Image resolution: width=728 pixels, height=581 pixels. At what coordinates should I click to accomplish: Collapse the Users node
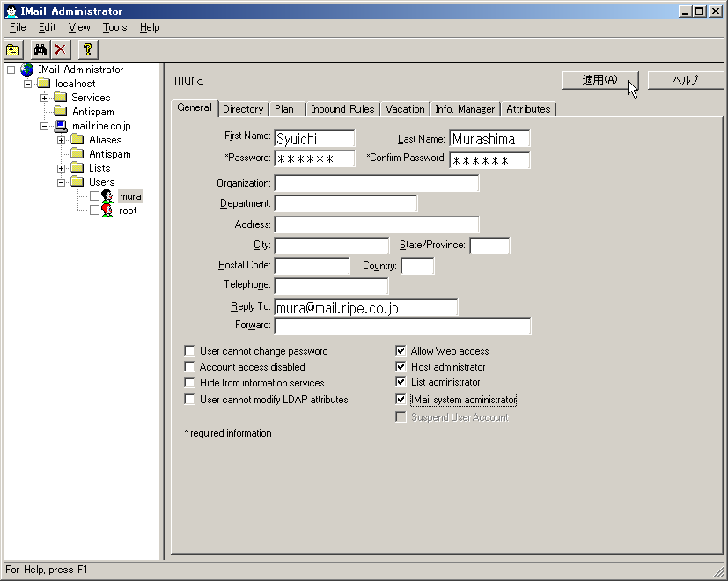62,182
